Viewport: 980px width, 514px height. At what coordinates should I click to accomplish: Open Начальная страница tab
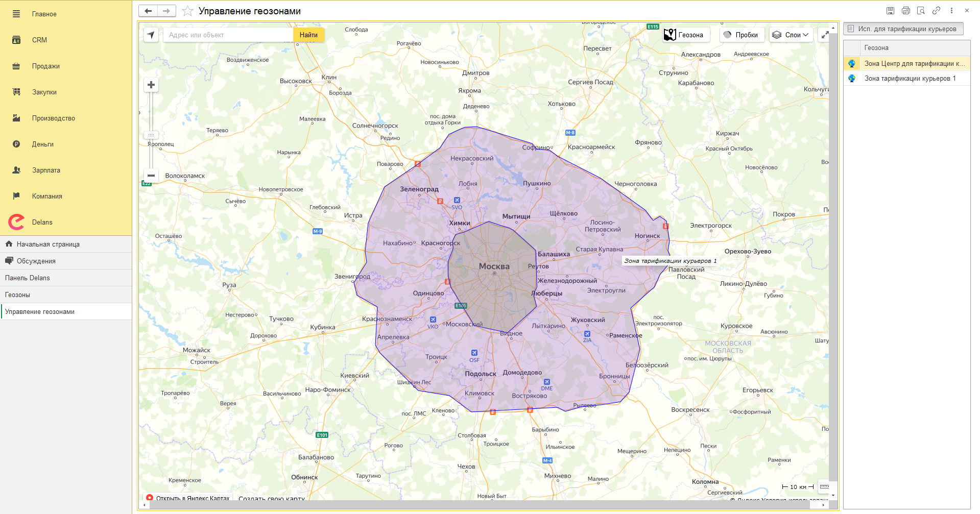pyautogui.click(x=66, y=244)
